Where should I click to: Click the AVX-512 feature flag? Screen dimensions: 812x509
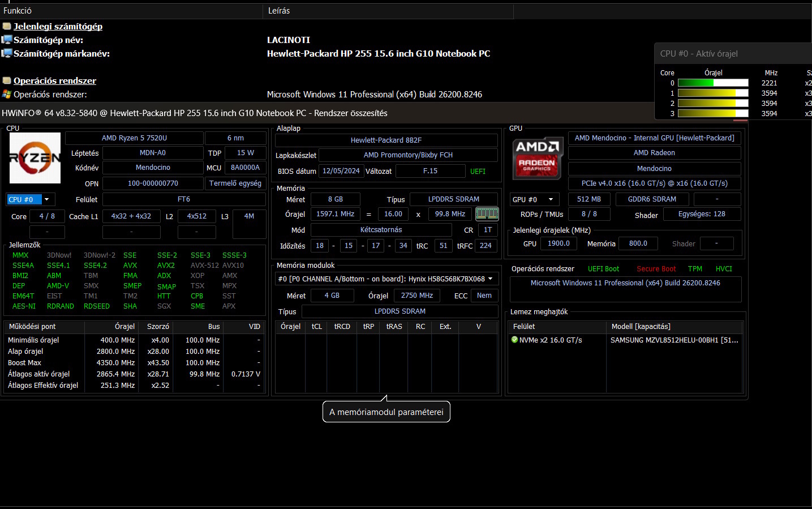205,266
